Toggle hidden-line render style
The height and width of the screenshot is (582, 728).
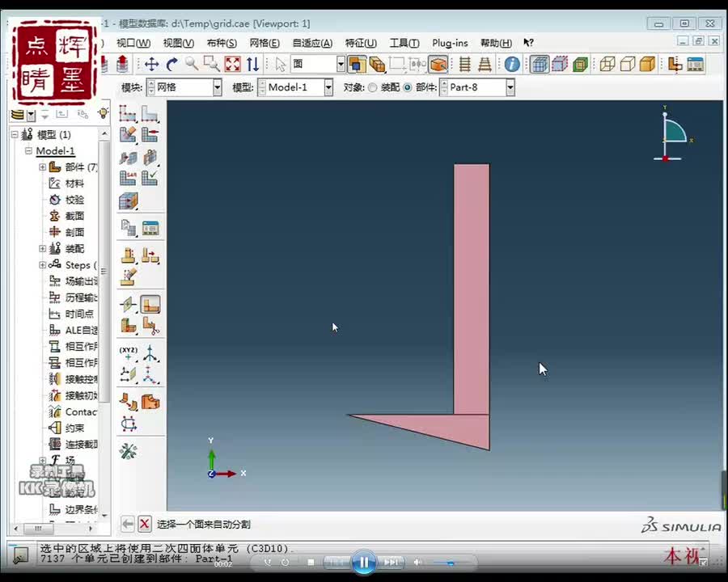pos(627,64)
